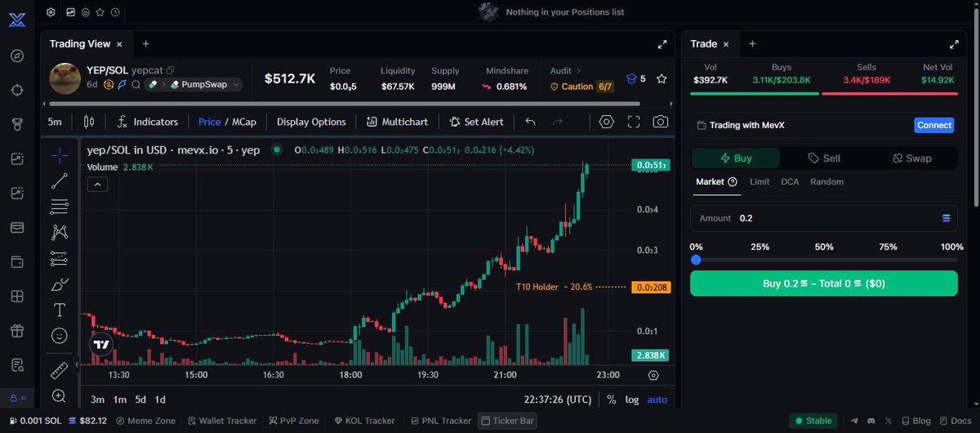Screen dimensions: 980x433
Task: Open the Discord link in footer
Action: click(x=870, y=421)
